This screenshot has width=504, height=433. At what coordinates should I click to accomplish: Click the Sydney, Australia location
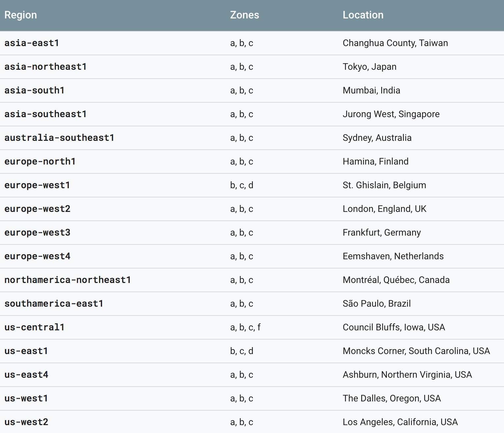[x=377, y=138]
